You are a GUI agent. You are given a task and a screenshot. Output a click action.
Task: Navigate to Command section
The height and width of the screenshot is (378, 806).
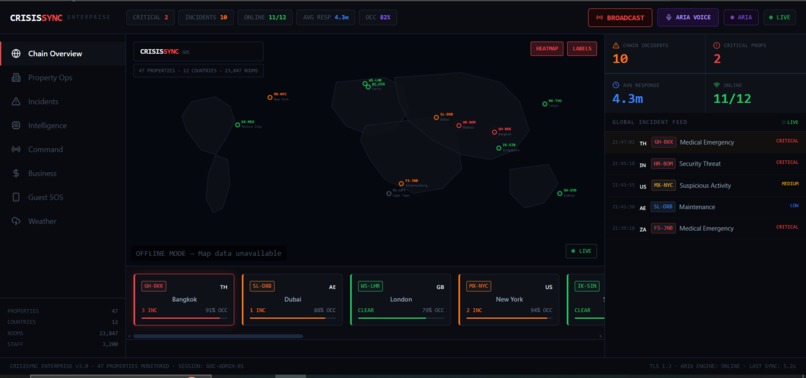(63, 149)
